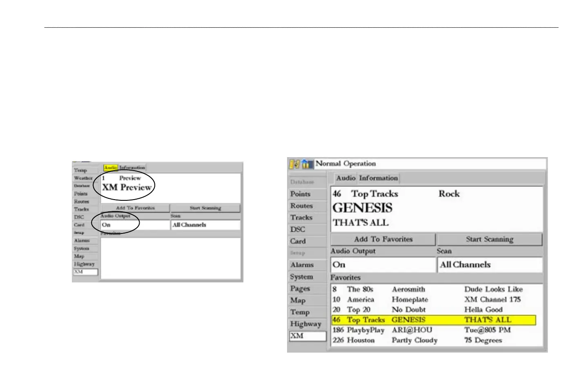Image resolution: width=588 pixels, height=382 pixels.
Task: Switch to the Tracks tab in the large screen
Action: [308, 218]
